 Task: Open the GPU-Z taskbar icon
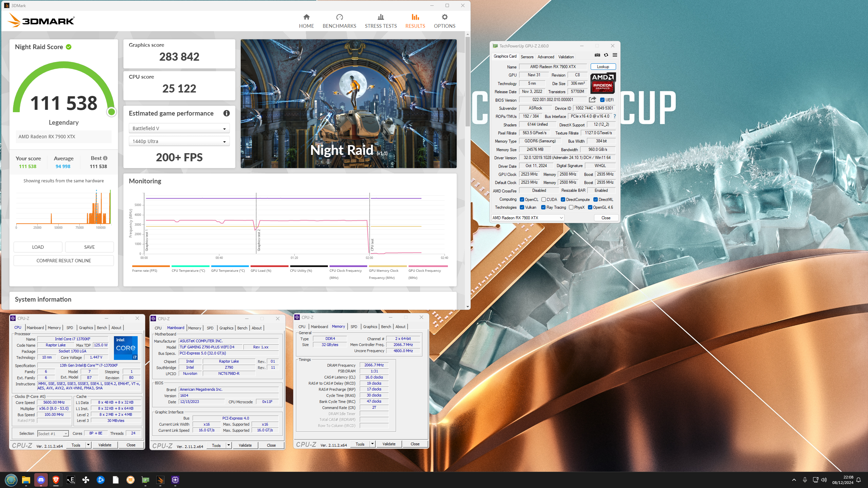pyautogui.click(x=145, y=480)
